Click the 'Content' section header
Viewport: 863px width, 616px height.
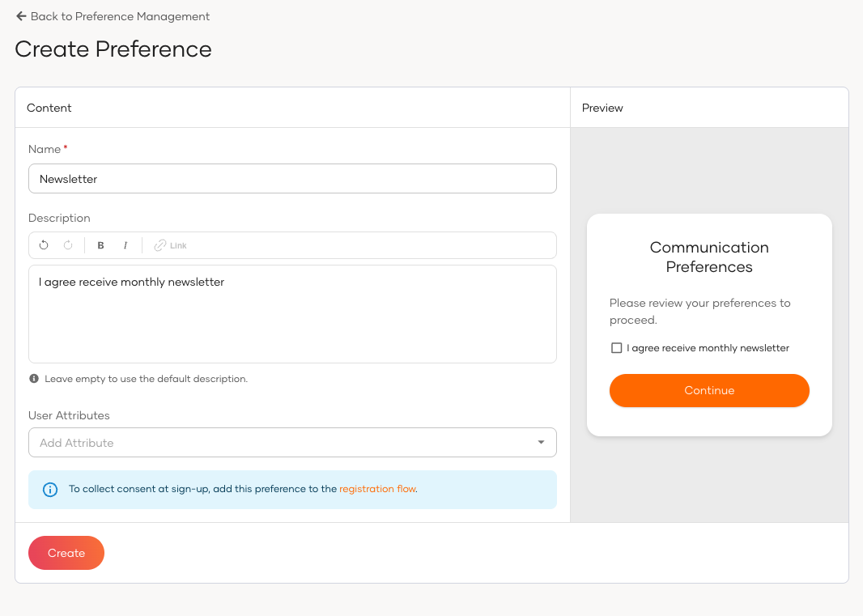tap(49, 108)
